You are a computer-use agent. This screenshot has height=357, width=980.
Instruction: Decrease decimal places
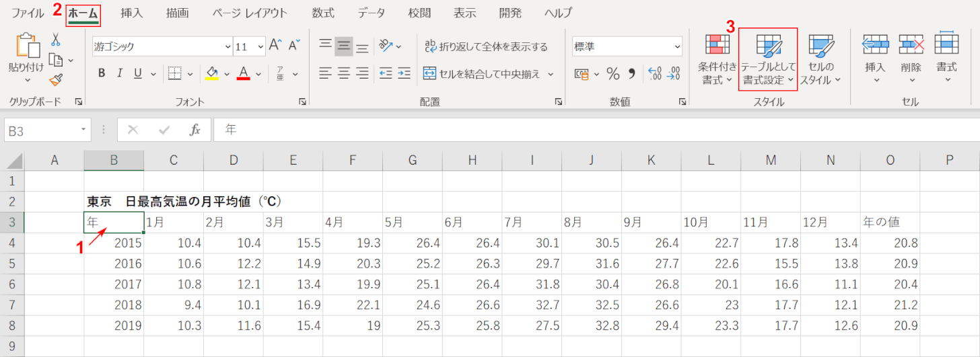coord(672,73)
